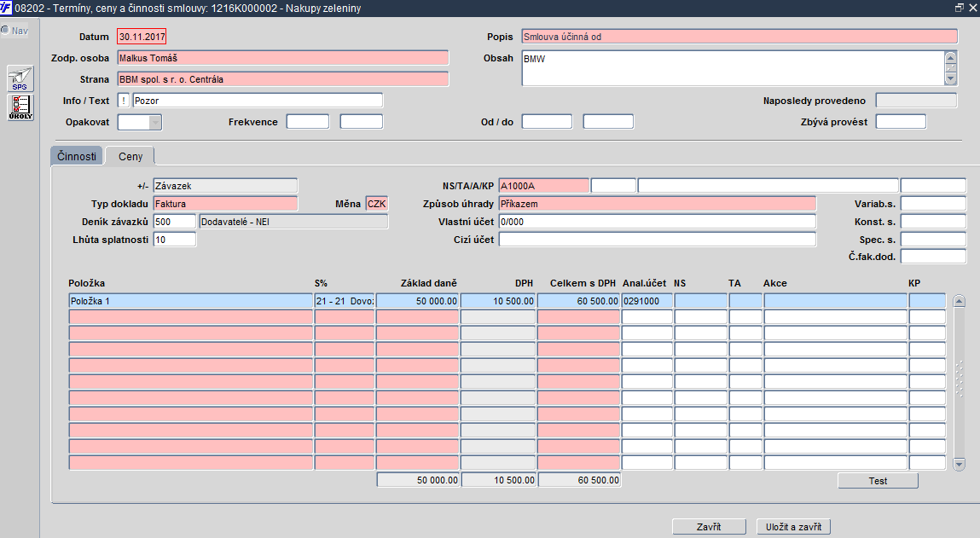Click the Zavřít button
This screenshot has height=538, width=980.
pyautogui.click(x=709, y=527)
